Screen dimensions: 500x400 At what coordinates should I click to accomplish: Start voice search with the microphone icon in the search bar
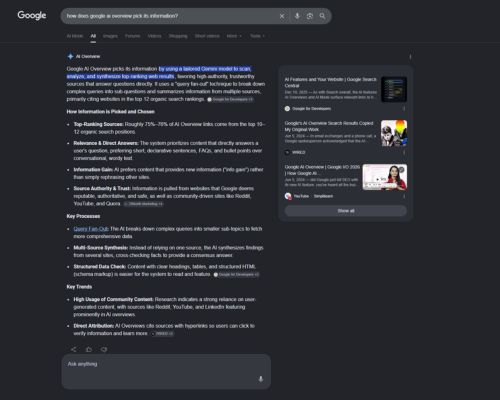[297, 16]
